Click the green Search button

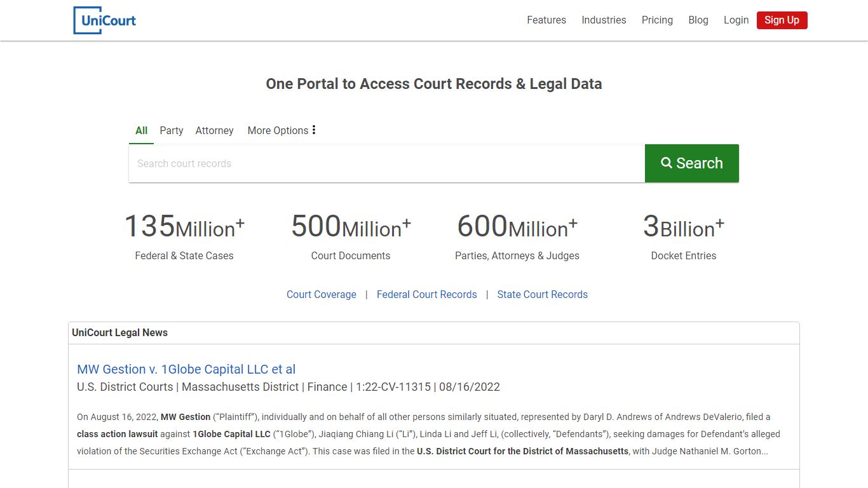[x=692, y=163]
